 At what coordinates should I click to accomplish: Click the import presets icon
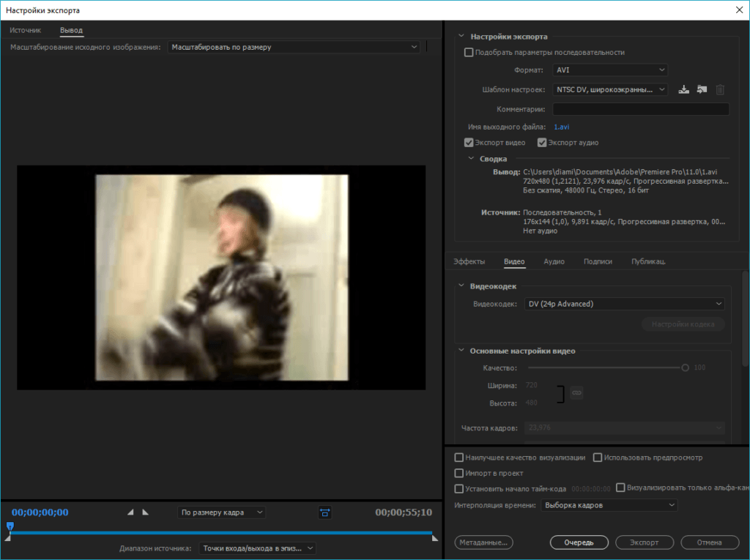(x=702, y=89)
